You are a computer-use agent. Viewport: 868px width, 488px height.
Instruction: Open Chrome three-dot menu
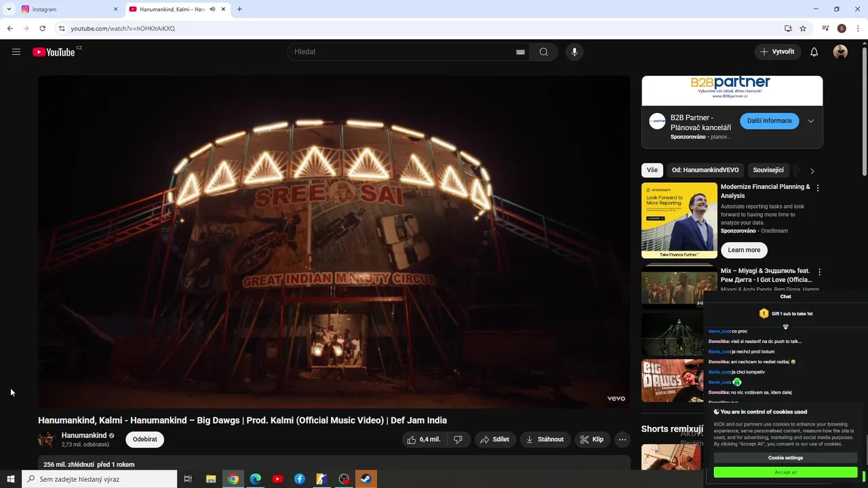pos(859,28)
